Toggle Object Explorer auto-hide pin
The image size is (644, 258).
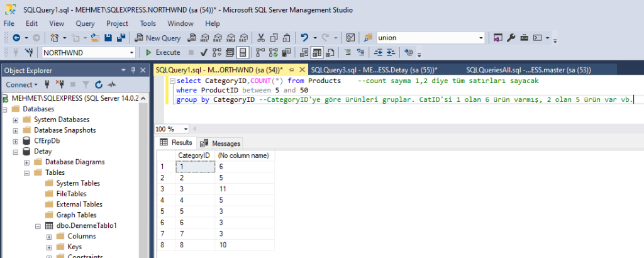(133, 70)
